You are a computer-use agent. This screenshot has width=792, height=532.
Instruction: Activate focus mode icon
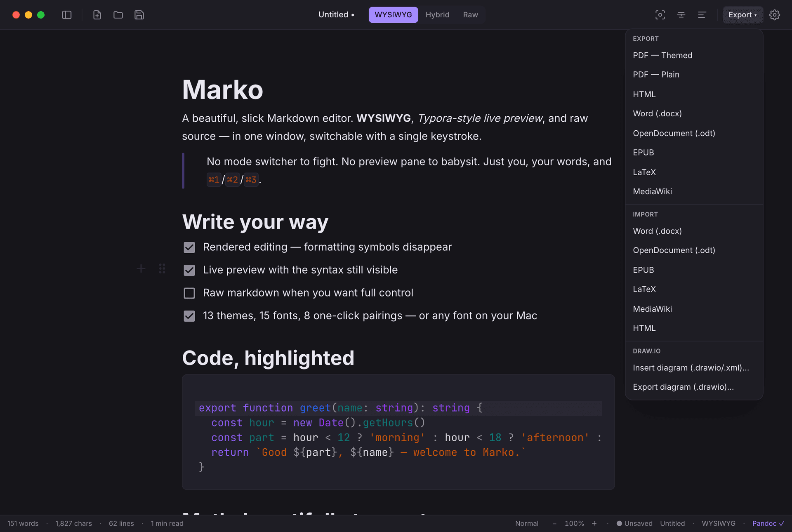[x=660, y=15]
